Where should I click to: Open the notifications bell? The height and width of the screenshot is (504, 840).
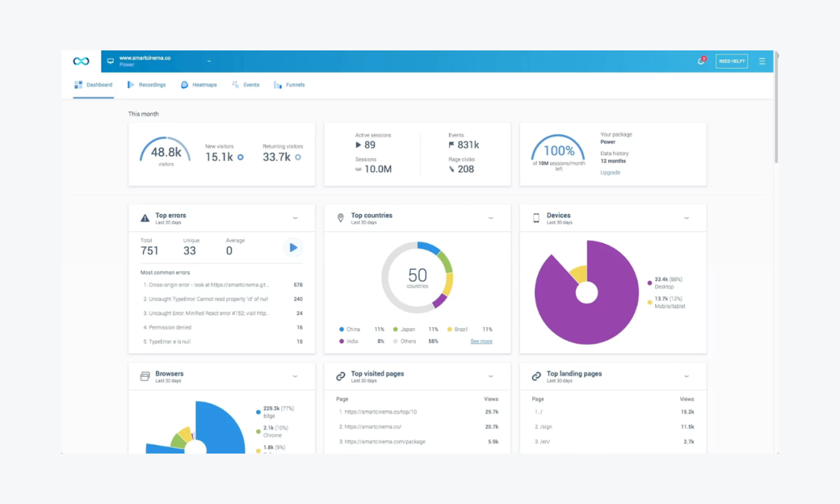(700, 62)
